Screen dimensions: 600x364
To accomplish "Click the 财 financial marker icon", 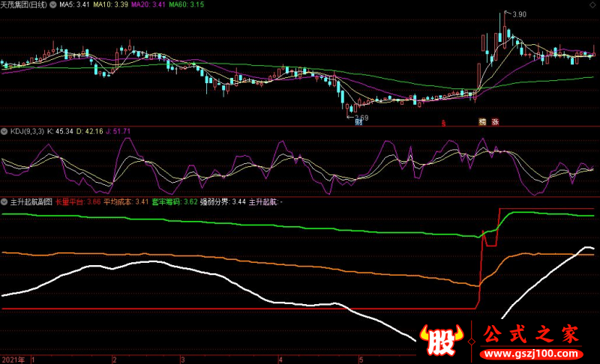I will pyautogui.click(x=358, y=122).
